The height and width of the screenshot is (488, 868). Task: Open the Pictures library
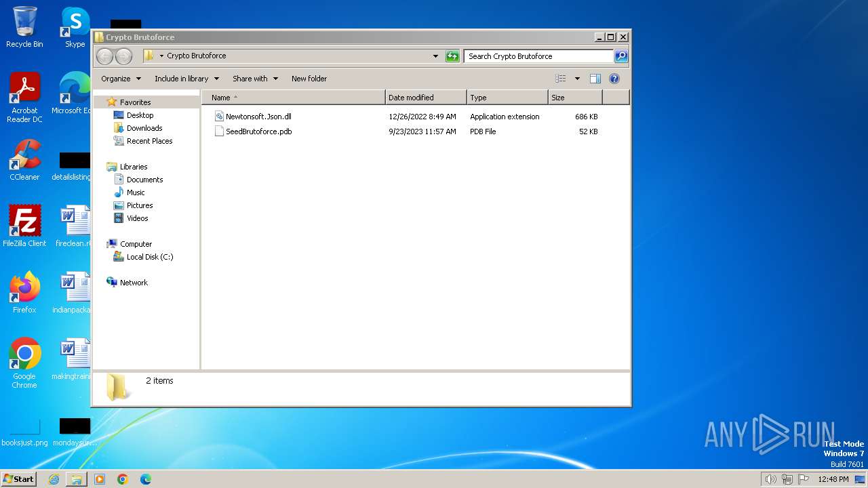tap(140, 205)
